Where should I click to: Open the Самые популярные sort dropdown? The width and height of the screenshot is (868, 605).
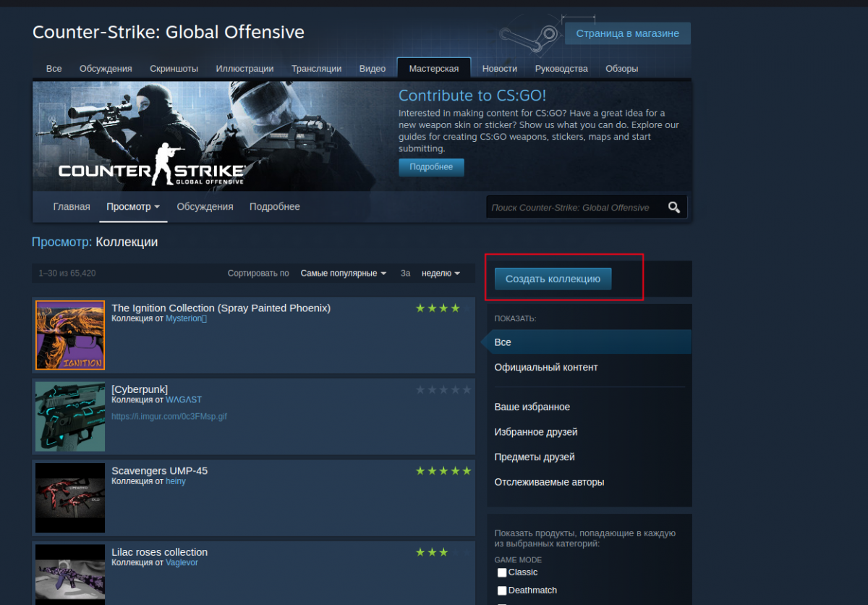tap(344, 273)
